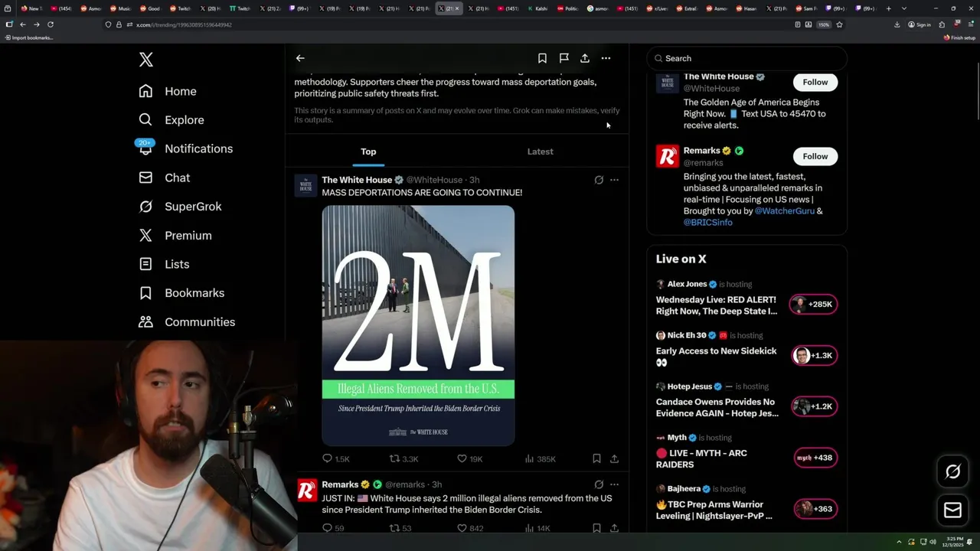980x551 pixels.
Task: Bookmark the Remarks JUST IN post
Action: click(x=596, y=528)
